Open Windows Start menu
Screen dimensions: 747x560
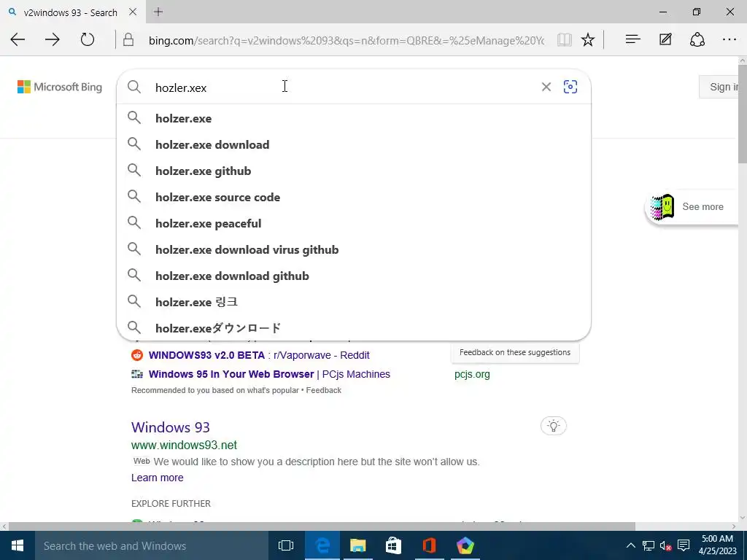tap(18, 545)
